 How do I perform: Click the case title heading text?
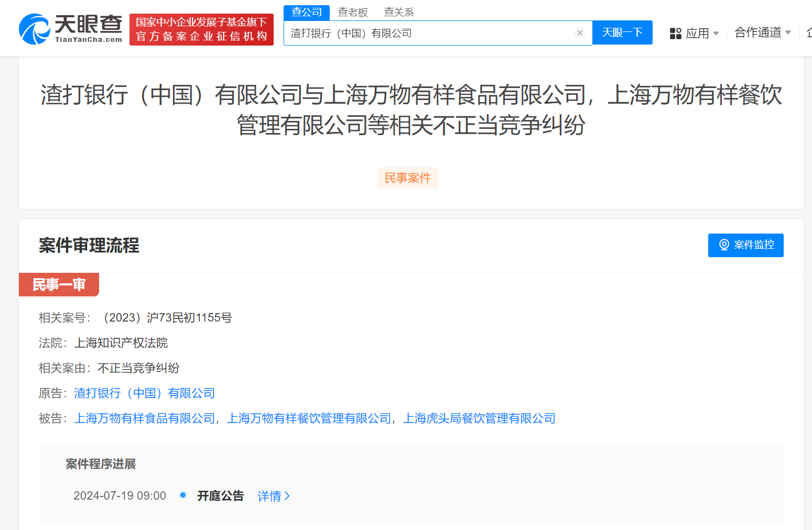(411, 110)
